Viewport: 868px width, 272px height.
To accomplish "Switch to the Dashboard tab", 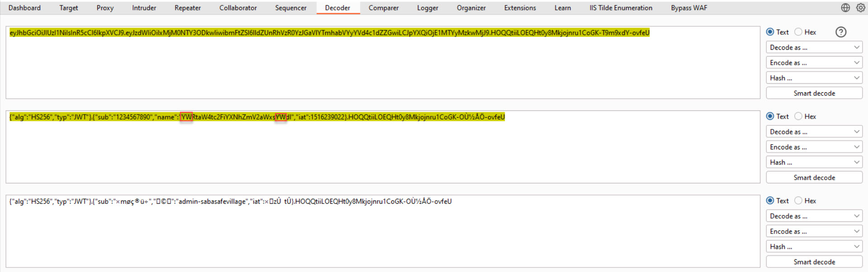I will coord(24,8).
